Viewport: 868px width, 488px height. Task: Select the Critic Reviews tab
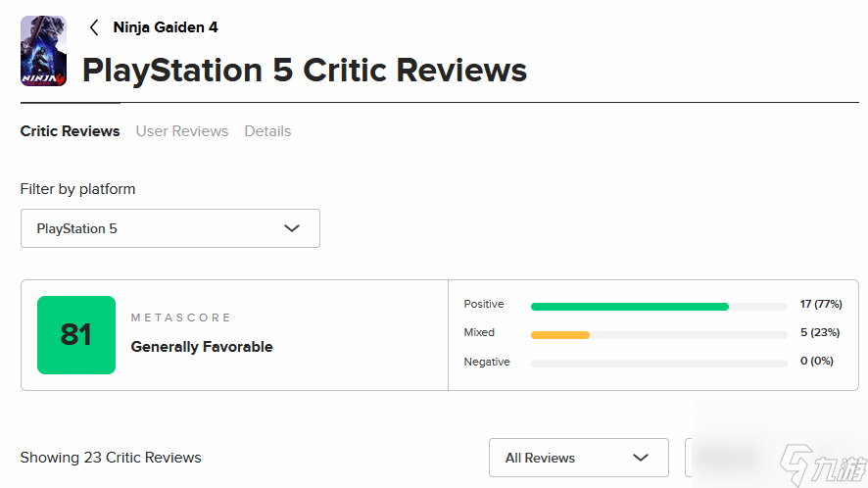(70, 131)
